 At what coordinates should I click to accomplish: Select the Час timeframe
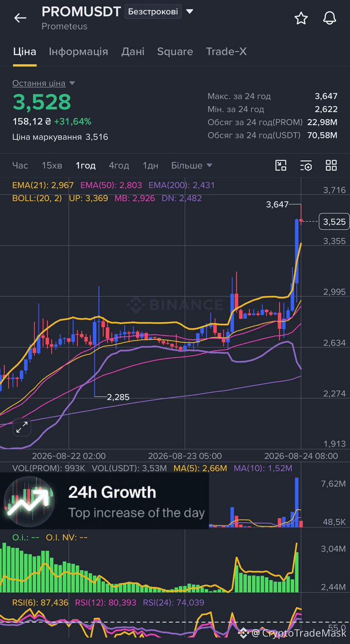(20, 165)
